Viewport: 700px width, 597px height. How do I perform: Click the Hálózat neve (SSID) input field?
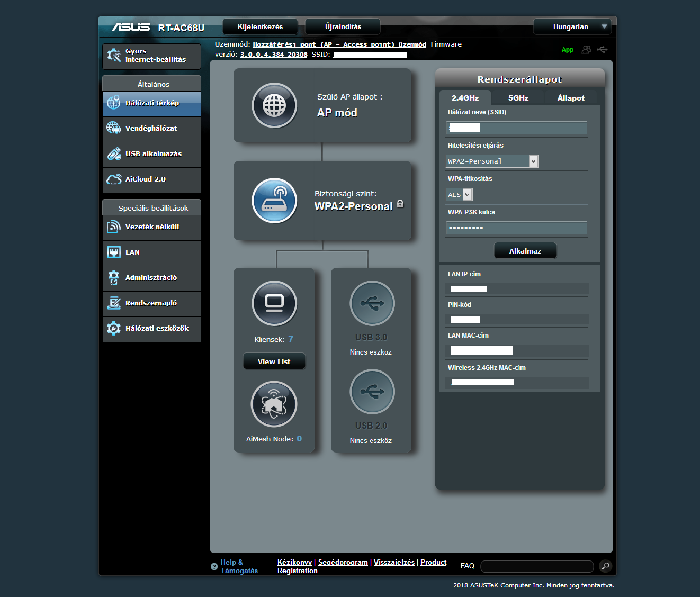(x=516, y=128)
